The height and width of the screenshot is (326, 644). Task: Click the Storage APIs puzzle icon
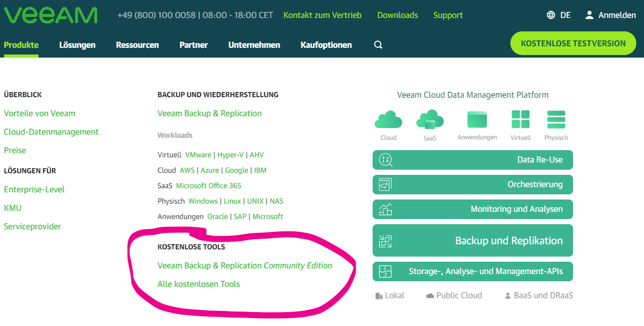(x=385, y=271)
